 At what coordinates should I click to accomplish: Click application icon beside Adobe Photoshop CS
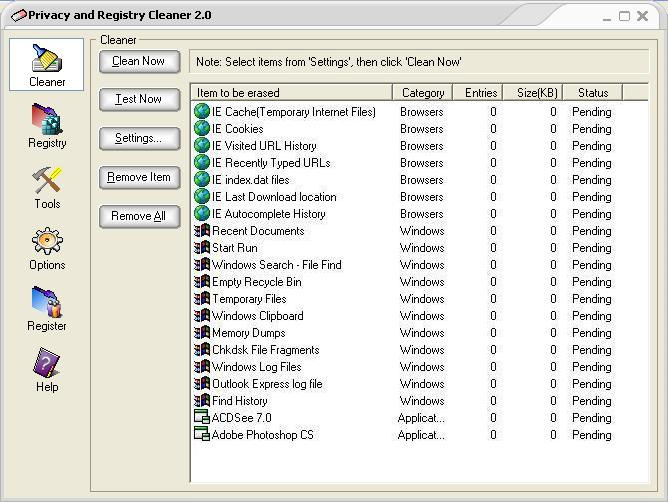pos(202,434)
